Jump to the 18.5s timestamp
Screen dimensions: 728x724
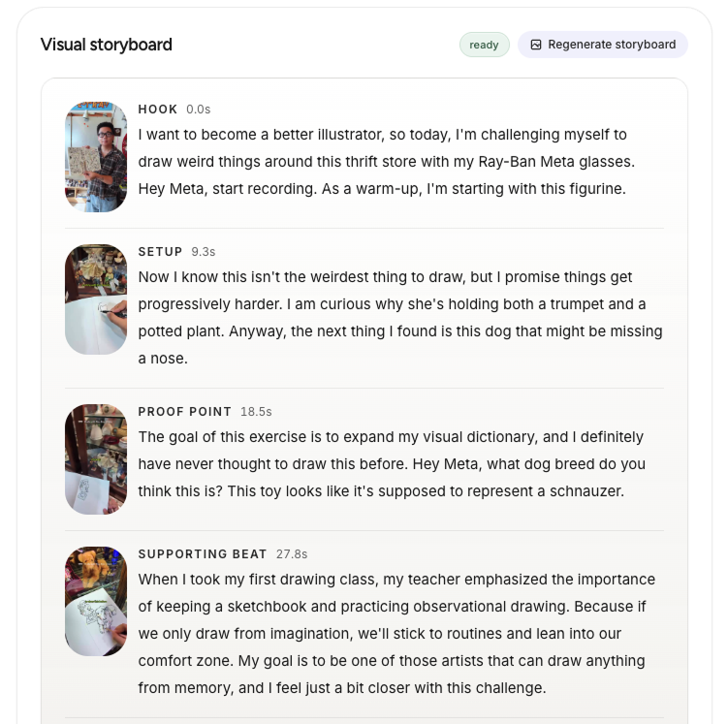pyautogui.click(x=256, y=412)
